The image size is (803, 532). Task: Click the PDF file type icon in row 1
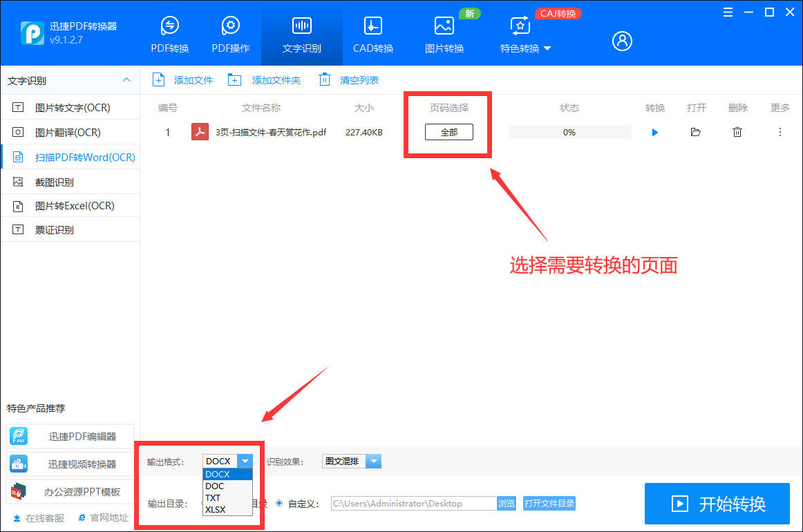(x=200, y=131)
